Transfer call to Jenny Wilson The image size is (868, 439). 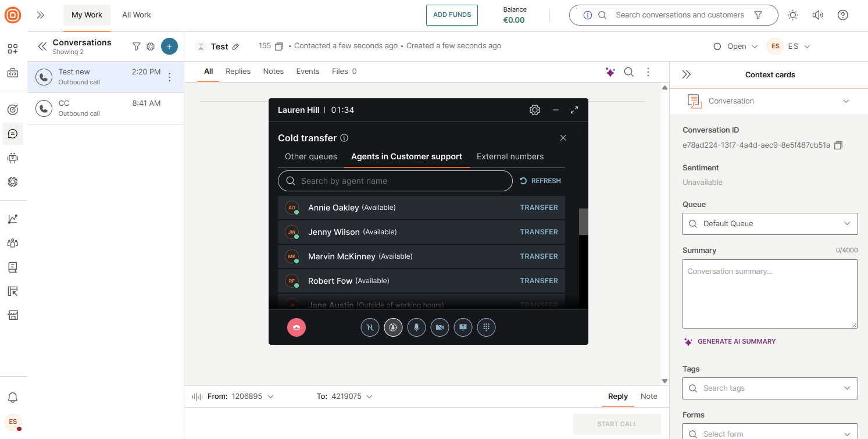point(539,232)
